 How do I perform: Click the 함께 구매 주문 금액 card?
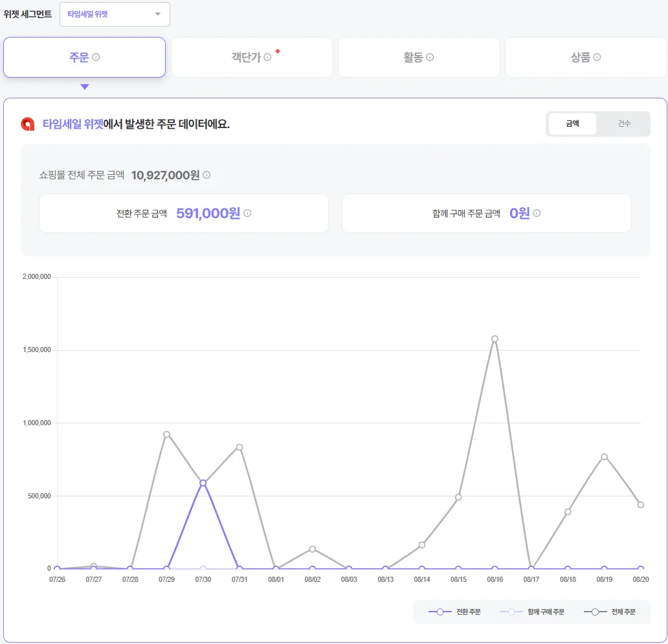point(487,213)
